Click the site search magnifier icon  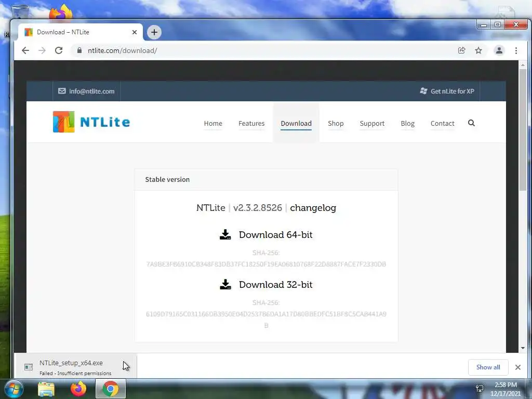(471, 123)
